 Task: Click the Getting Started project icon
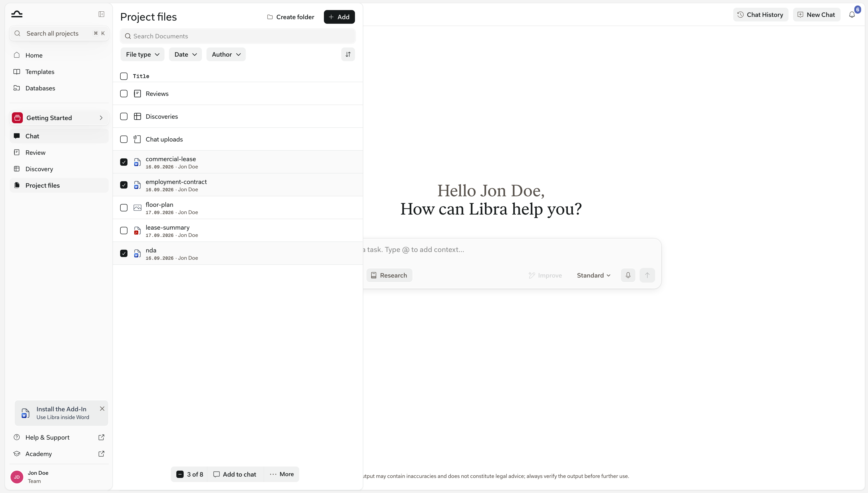pos(17,118)
